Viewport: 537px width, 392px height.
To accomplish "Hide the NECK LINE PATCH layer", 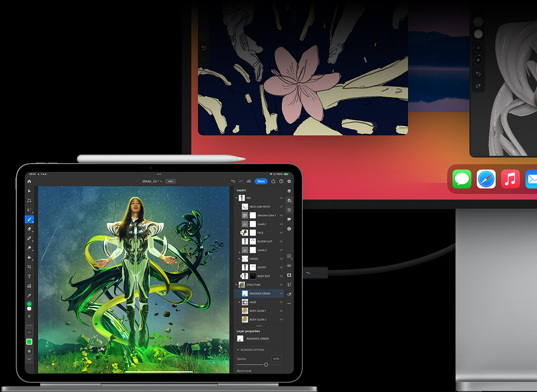I will pyautogui.click(x=281, y=207).
